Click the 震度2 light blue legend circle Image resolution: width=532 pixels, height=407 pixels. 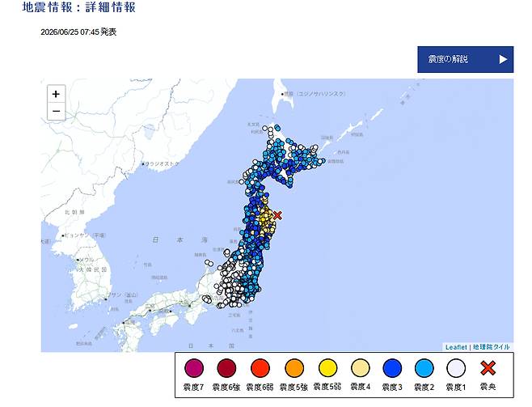424,368
